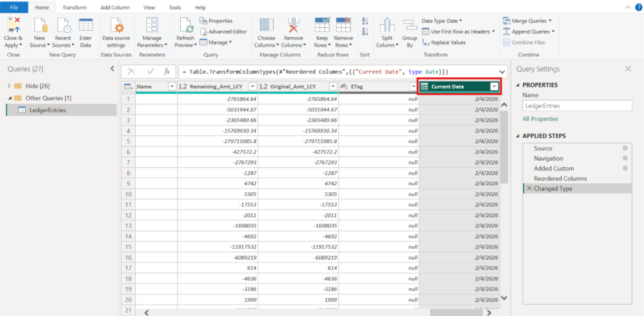Click the Close & Apply icon
644x316 pixels.
click(x=13, y=26)
